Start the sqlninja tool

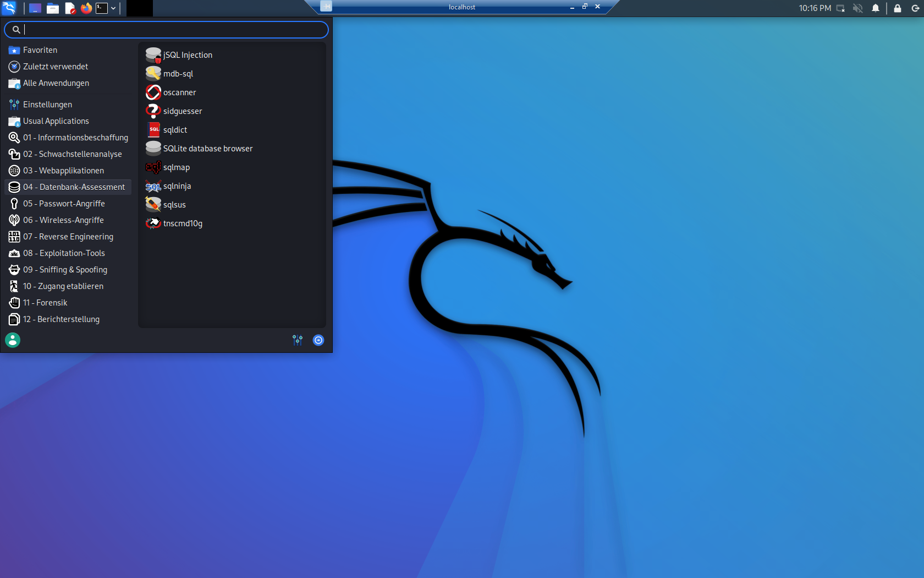[x=232, y=186]
